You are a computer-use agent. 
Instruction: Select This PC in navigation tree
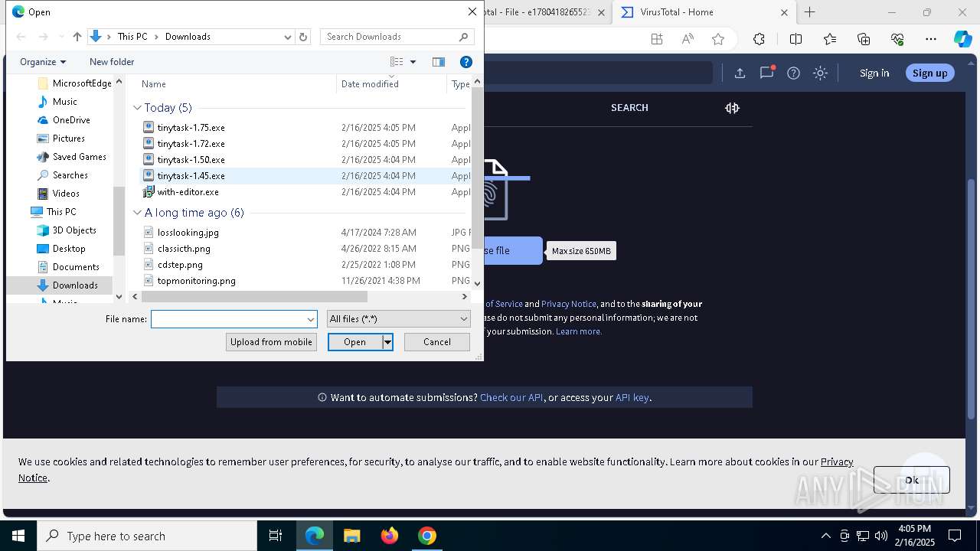(61, 212)
